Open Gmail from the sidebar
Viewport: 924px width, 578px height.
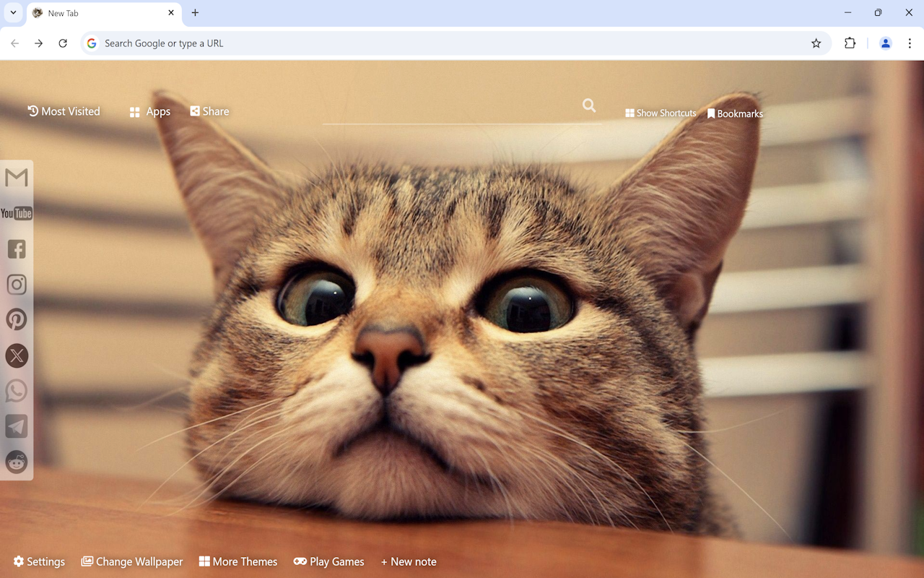pyautogui.click(x=16, y=177)
